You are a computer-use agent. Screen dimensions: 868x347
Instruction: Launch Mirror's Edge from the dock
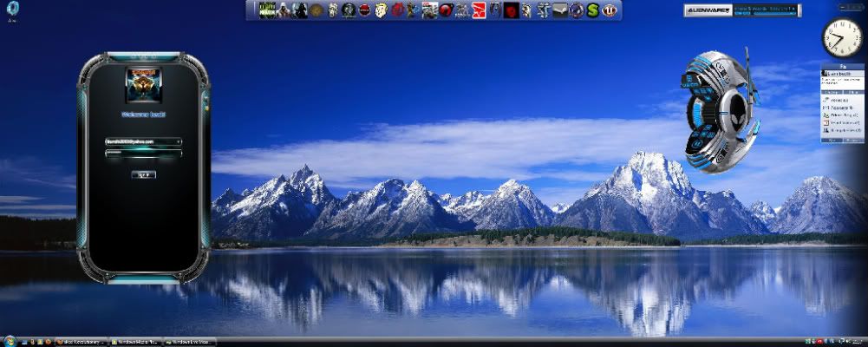[x=479, y=10]
